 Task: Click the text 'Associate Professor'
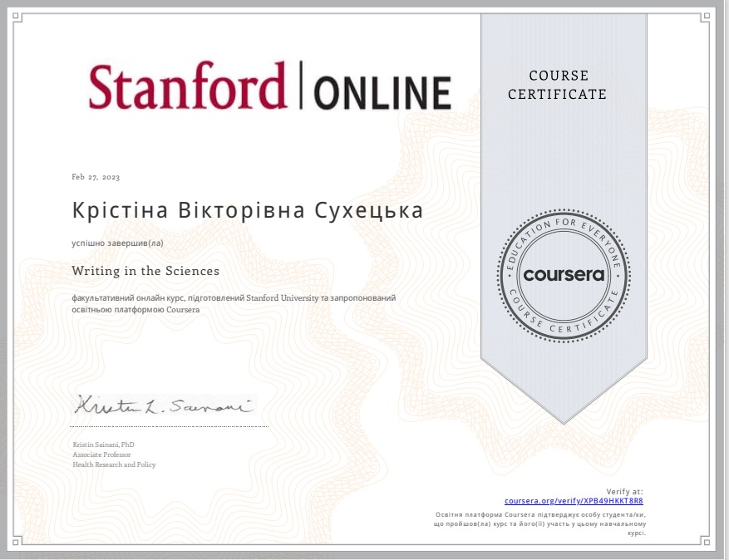101,454
